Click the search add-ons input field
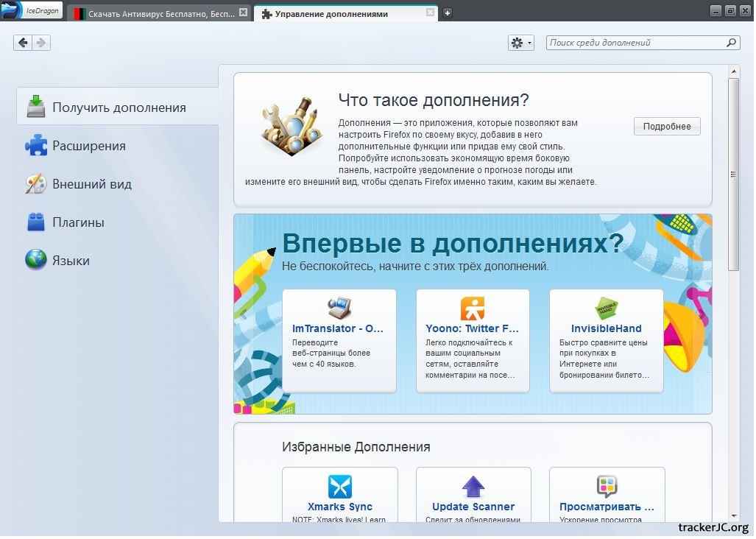Viewport: 756px width, 539px height. click(636, 43)
